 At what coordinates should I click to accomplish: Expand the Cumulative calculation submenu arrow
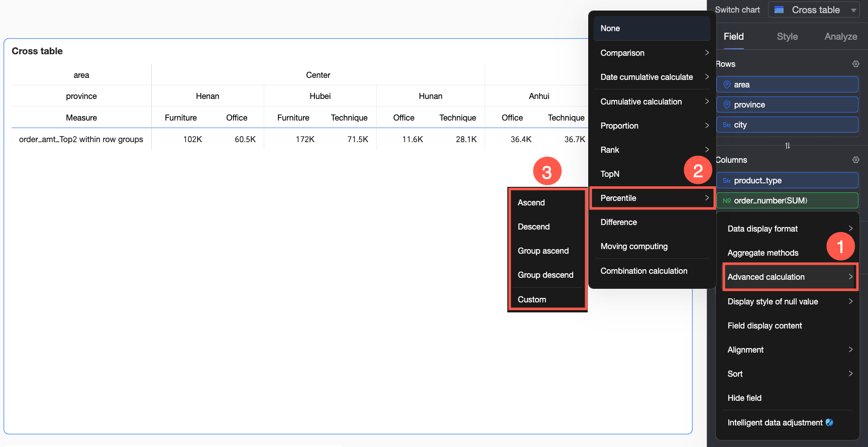[x=707, y=101]
